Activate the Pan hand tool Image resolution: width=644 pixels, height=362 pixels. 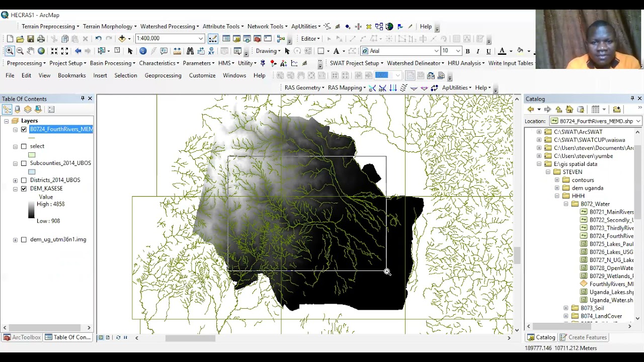(31, 51)
